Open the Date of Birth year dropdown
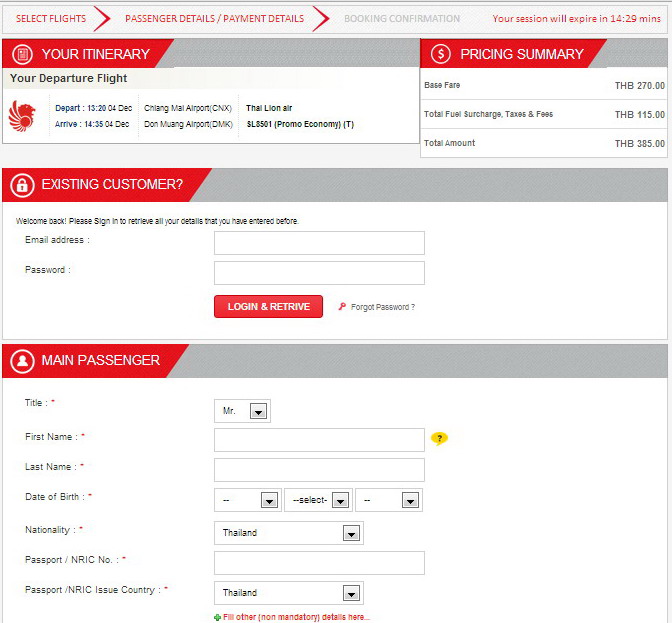Image resolution: width=672 pixels, height=623 pixels. point(388,500)
